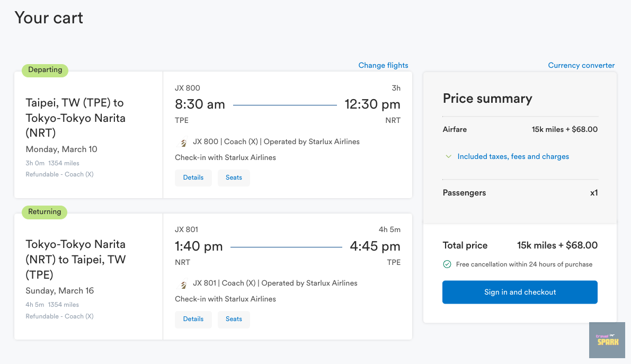Choose Seats for returning flight JX 801

[x=234, y=319]
